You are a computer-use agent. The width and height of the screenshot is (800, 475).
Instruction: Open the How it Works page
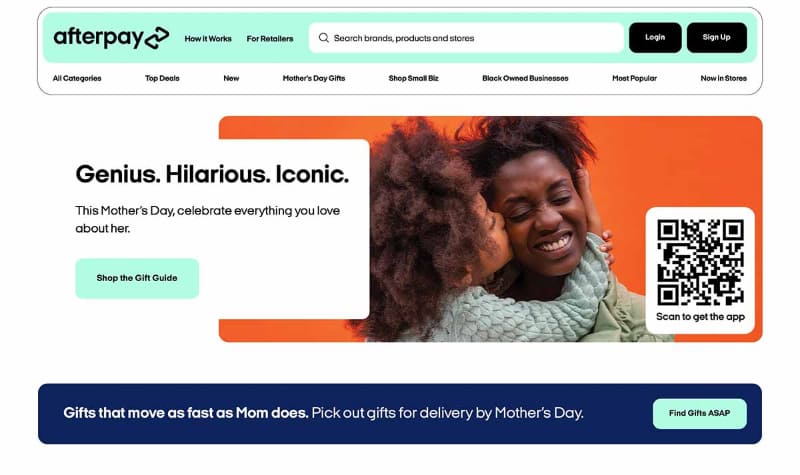click(x=208, y=39)
